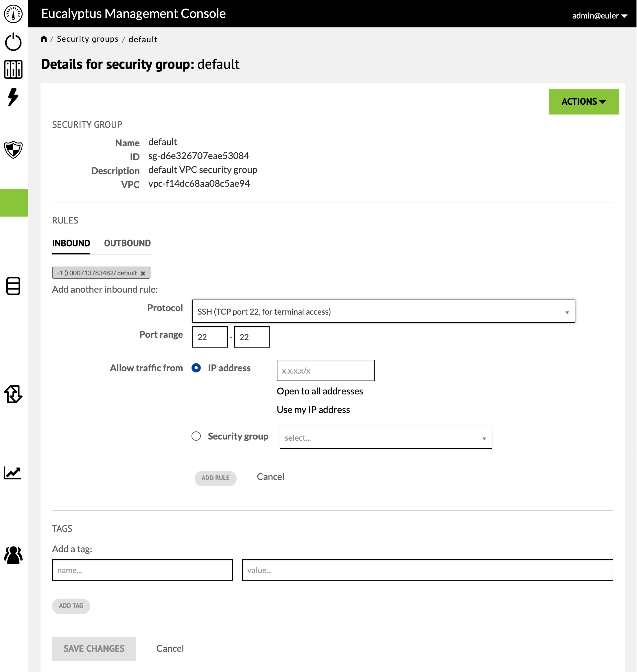Select the Security group radio button
The width and height of the screenshot is (637, 672).
[x=196, y=436]
